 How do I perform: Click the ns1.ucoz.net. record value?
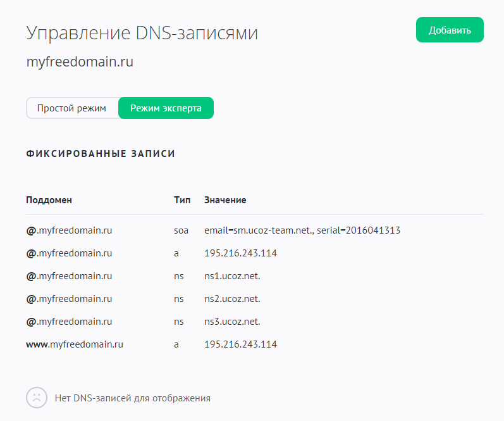(x=232, y=276)
